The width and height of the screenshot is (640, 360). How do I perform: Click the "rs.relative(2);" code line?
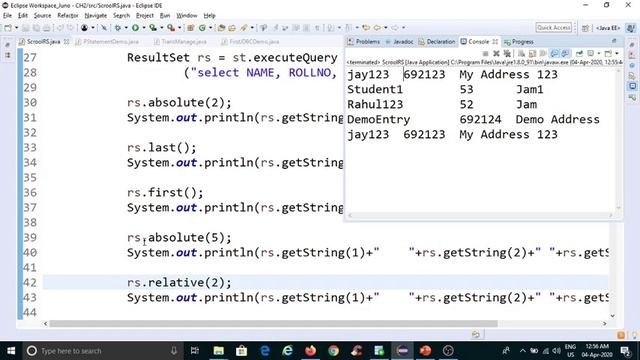179,282
